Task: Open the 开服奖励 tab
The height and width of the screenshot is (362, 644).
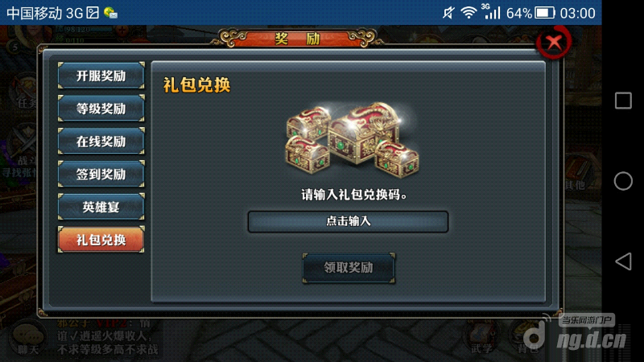Action: point(101,76)
